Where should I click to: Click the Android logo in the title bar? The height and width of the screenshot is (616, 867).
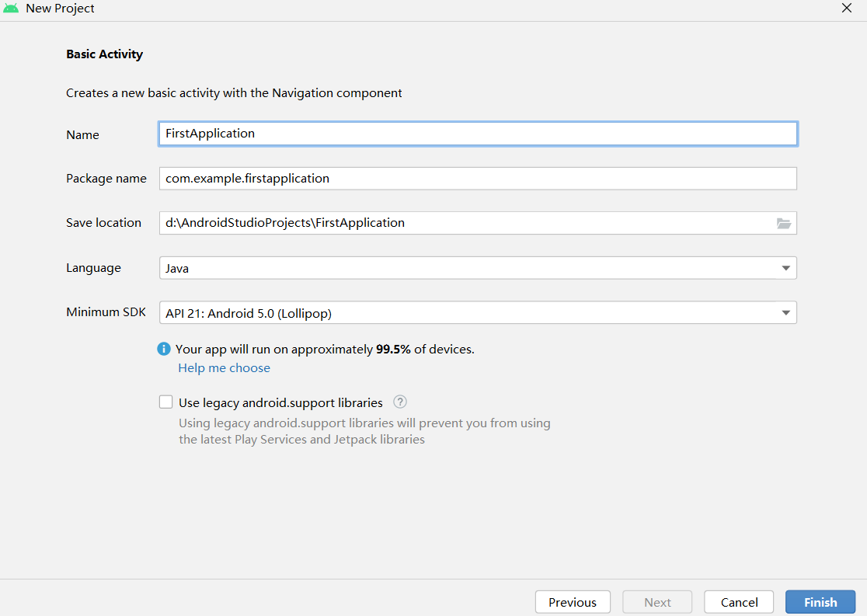pos(11,9)
